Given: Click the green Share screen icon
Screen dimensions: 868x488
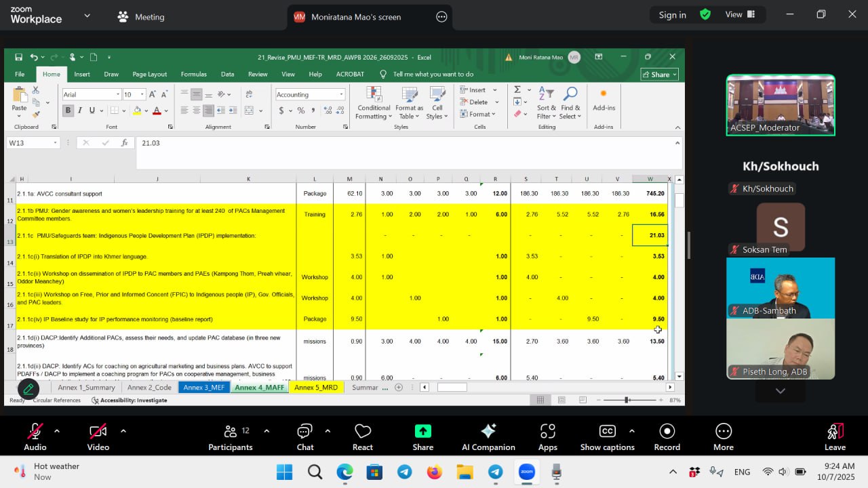Looking at the screenshot, I should pyautogui.click(x=422, y=432).
